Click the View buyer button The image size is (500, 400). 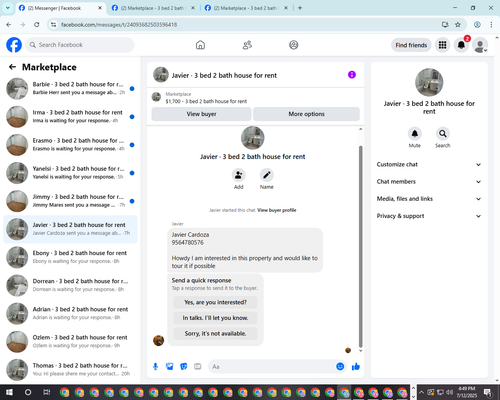tap(201, 114)
